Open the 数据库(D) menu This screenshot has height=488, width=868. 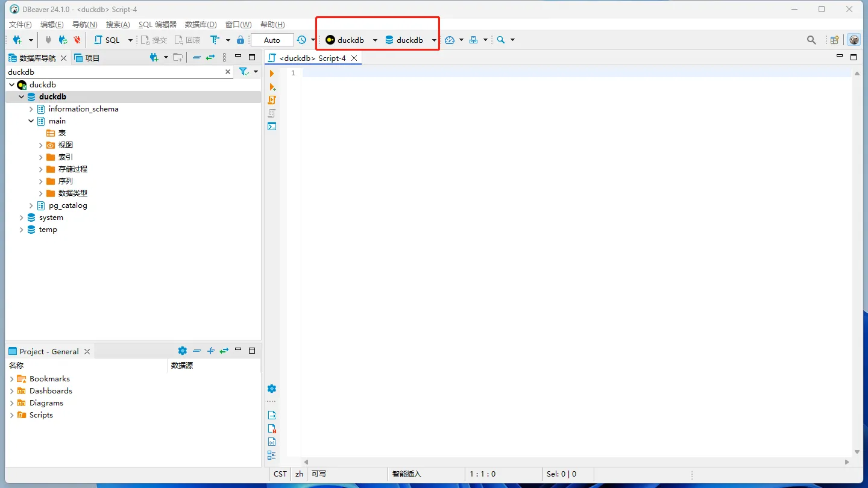tap(201, 24)
